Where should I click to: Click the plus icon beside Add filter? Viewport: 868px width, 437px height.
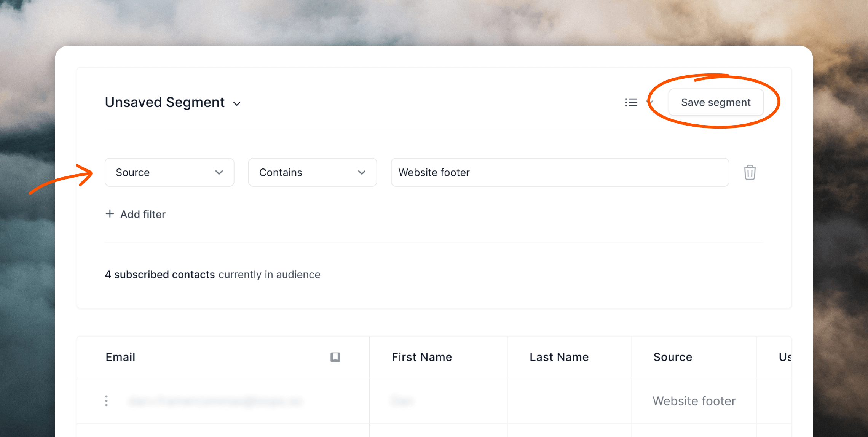point(110,214)
